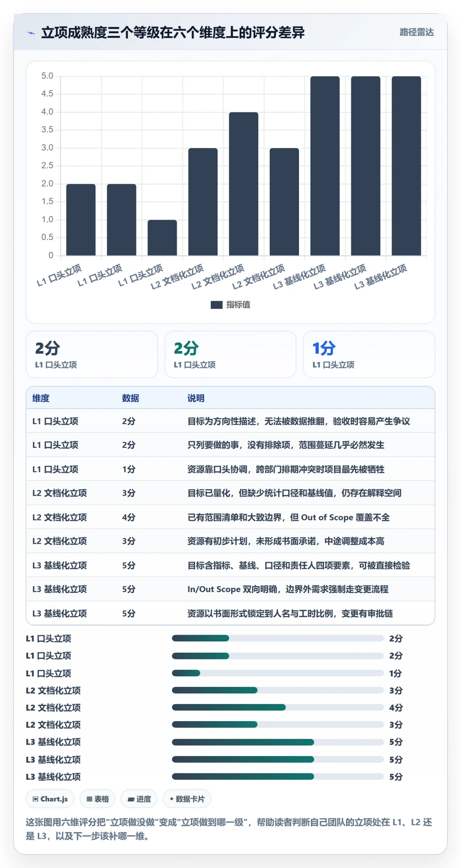Click the progress bar labeled 1分
461x868 pixels.
pyautogui.click(x=278, y=673)
